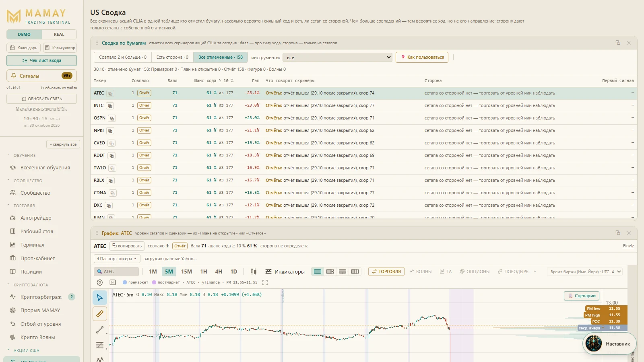Image resolution: width=644 pixels, height=362 pixels.
Task: Follow the Finviz link
Action: pyautogui.click(x=628, y=246)
